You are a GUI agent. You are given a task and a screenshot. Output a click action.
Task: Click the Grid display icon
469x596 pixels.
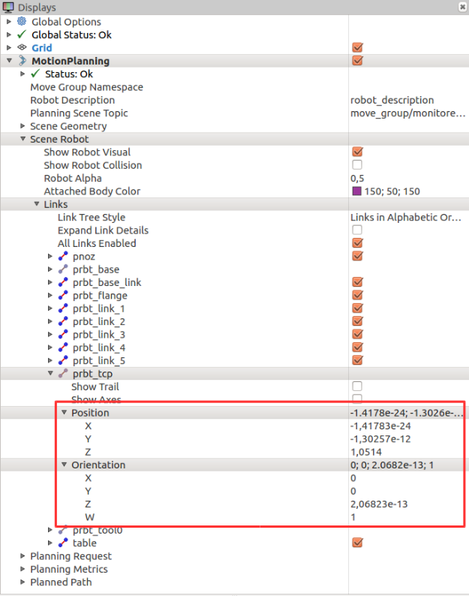pos(22,48)
